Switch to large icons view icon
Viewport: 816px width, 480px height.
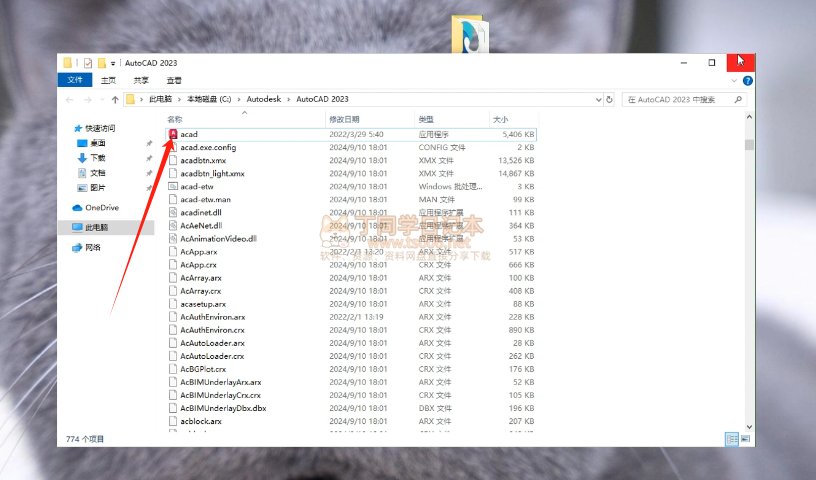[745, 439]
